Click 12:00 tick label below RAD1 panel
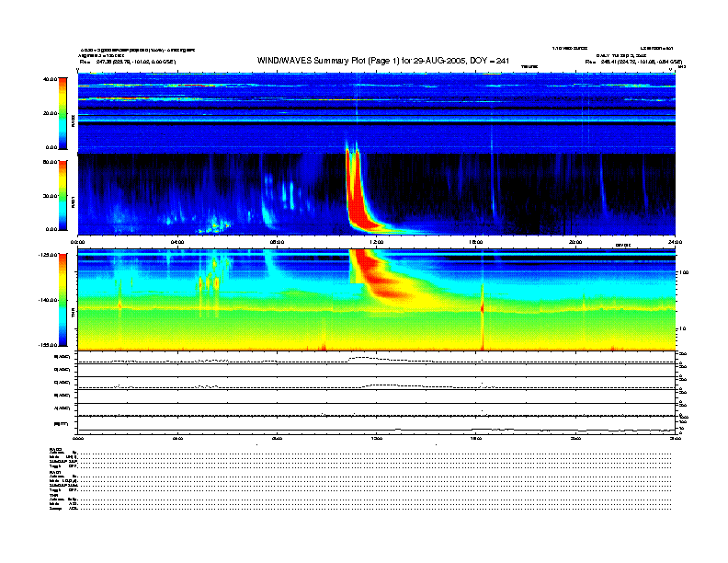Screen dimensions: 728x563 tap(377, 242)
